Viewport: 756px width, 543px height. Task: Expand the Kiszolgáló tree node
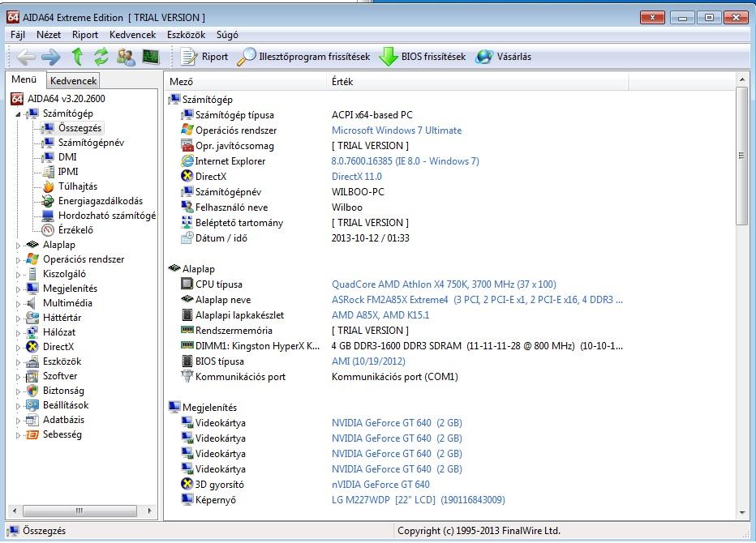tap(18, 275)
